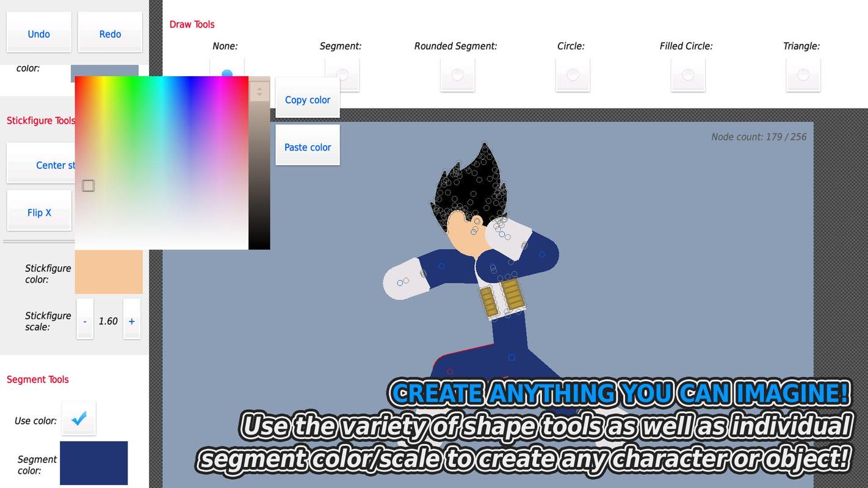
Task: Click the Draw Tools section heading
Action: pyautogui.click(x=192, y=24)
